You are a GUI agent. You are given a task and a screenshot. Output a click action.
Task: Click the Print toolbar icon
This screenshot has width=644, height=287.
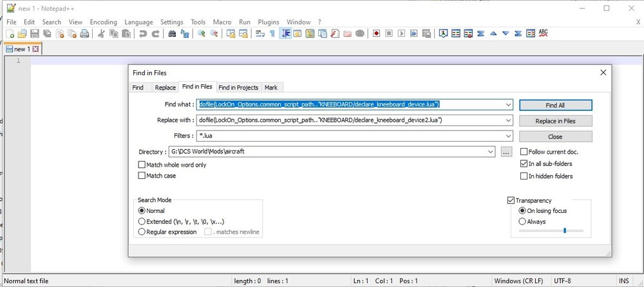(84, 33)
